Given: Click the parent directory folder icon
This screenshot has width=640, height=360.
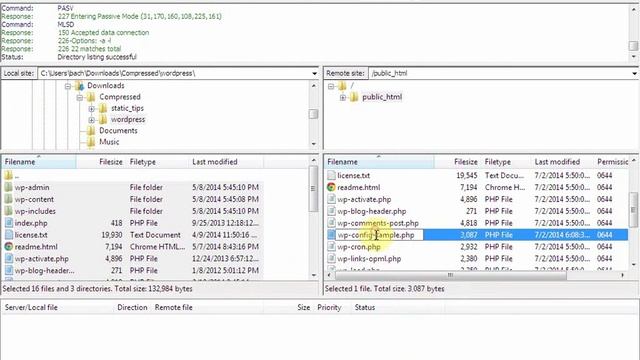Looking at the screenshot, I should (x=9, y=176).
